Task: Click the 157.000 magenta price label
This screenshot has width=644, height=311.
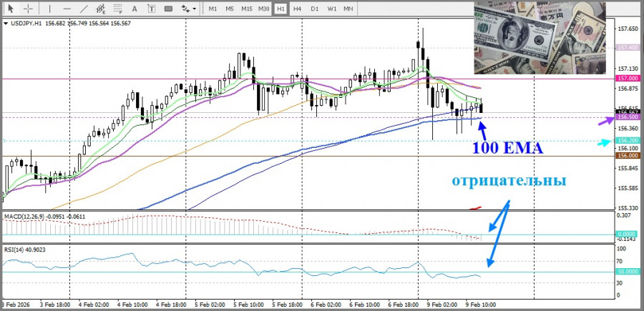Action: pyautogui.click(x=627, y=78)
